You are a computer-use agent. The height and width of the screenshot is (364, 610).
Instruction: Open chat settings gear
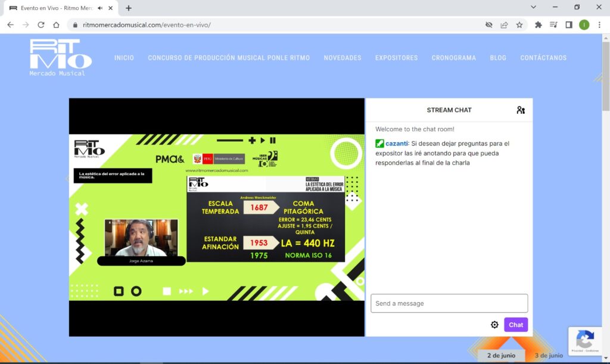point(494,325)
